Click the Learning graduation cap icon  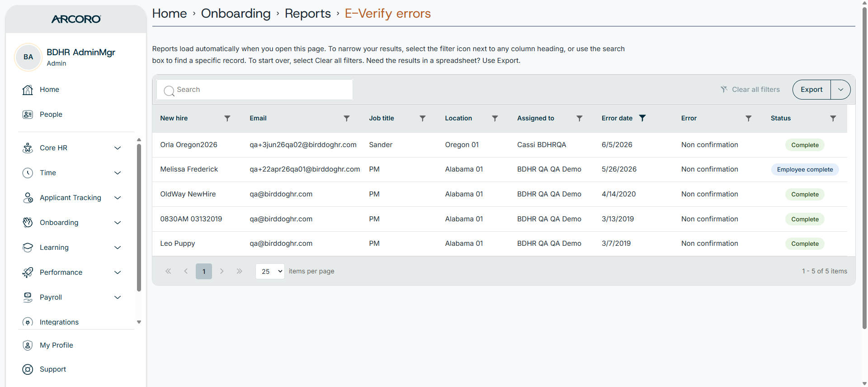(28, 248)
